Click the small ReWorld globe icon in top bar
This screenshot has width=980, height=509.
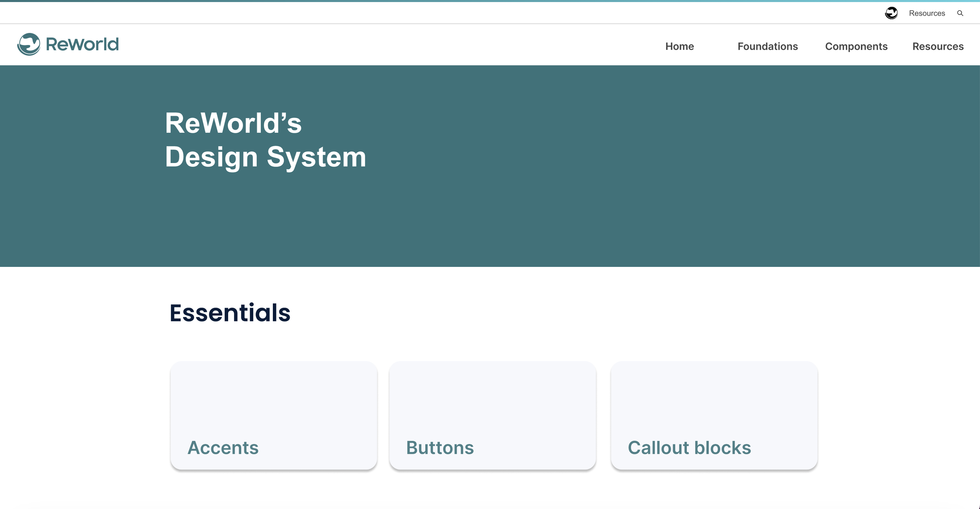point(891,13)
